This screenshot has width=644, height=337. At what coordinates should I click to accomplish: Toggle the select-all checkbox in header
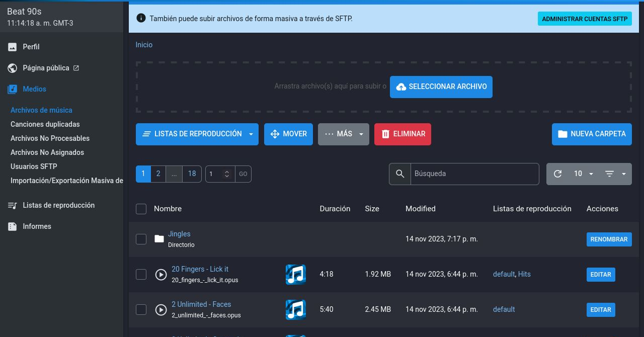tap(141, 209)
